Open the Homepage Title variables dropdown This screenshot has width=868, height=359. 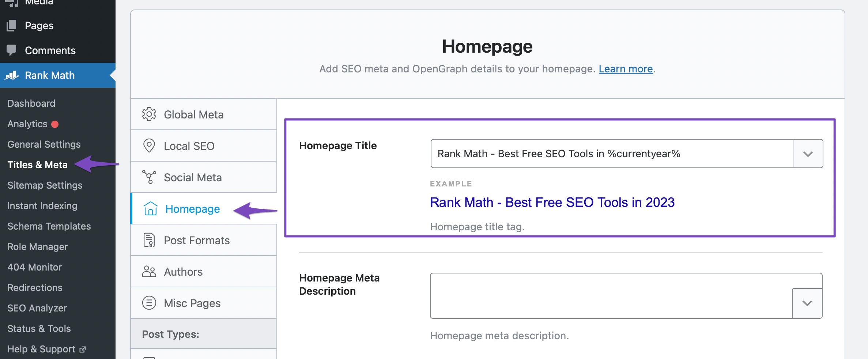point(808,154)
